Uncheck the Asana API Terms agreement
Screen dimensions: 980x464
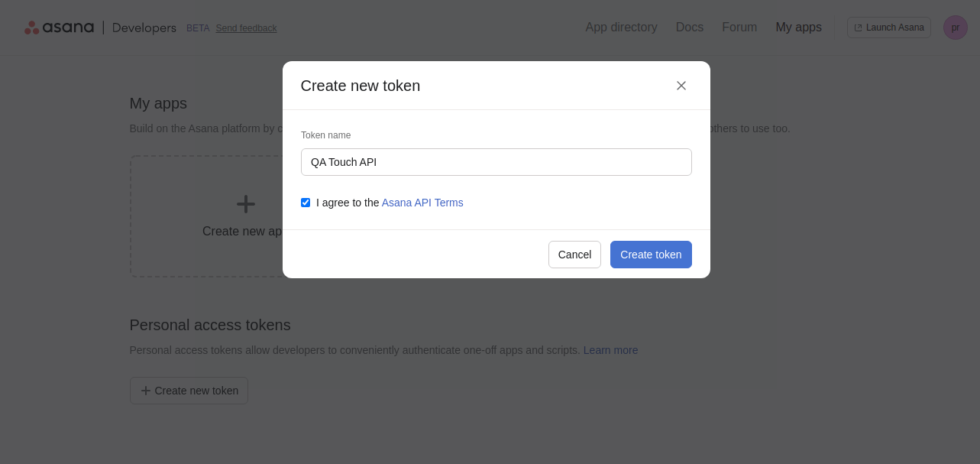click(x=306, y=203)
